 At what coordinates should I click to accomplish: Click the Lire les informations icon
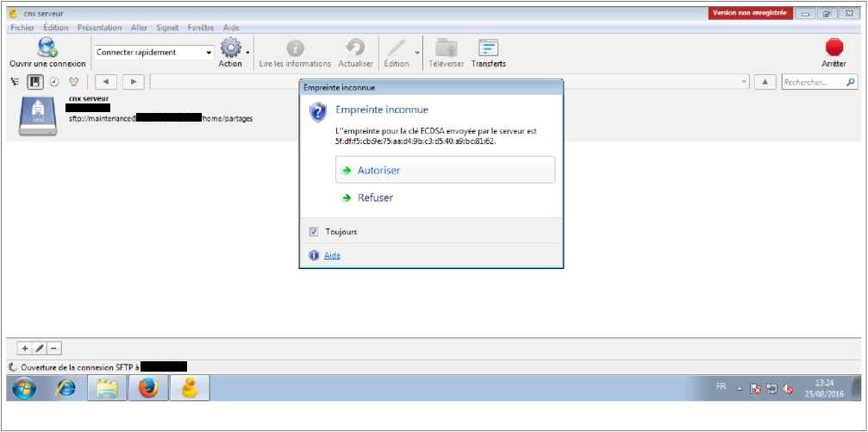[295, 48]
